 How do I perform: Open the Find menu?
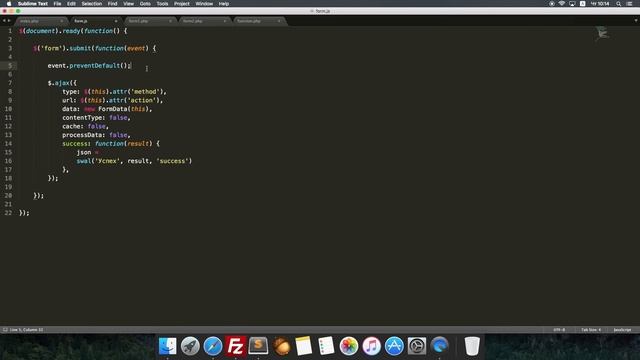[112, 4]
